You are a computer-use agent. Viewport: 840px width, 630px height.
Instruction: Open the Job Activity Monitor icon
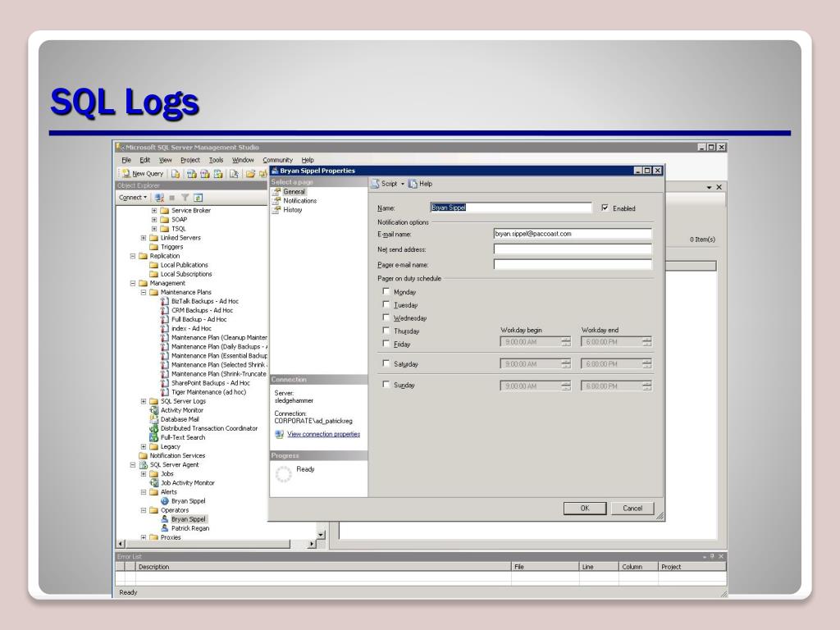[x=153, y=483]
